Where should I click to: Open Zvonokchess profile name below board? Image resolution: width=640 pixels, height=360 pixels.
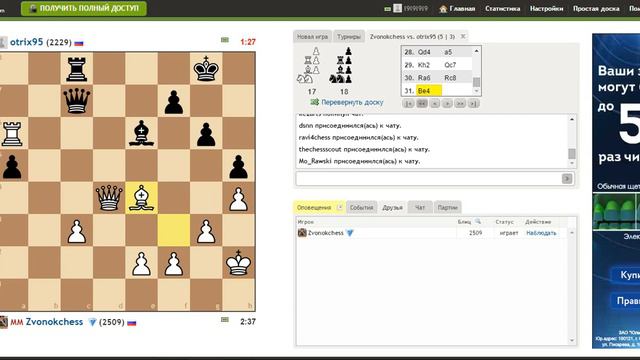(x=54, y=322)
